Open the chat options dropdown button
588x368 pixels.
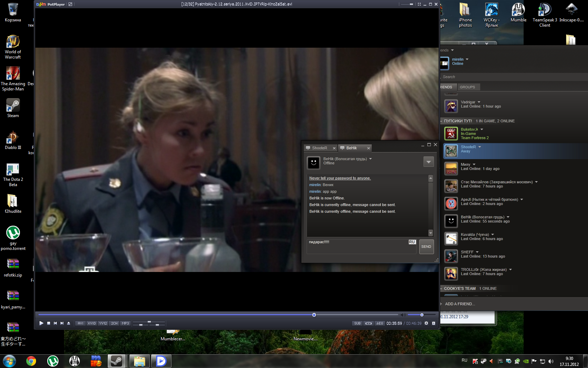428,162
